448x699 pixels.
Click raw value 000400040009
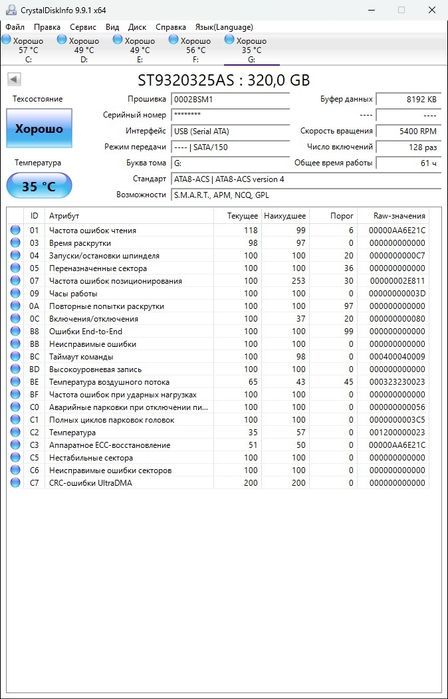[397, 357]
